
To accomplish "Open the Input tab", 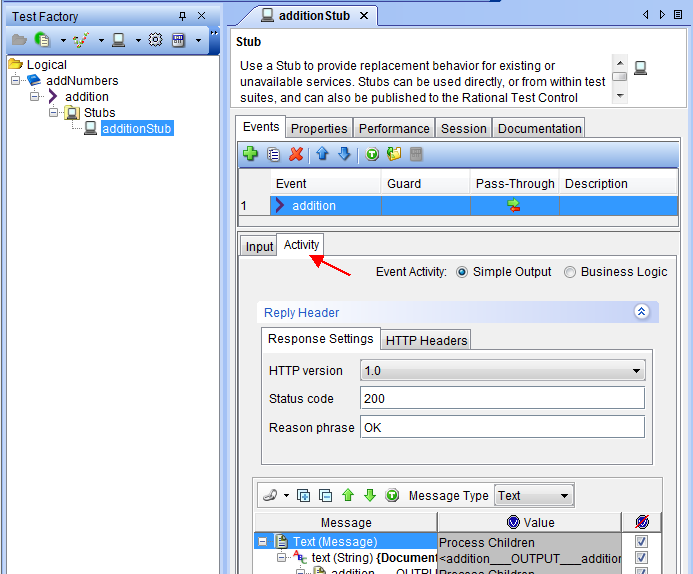I will coord(259,246).
